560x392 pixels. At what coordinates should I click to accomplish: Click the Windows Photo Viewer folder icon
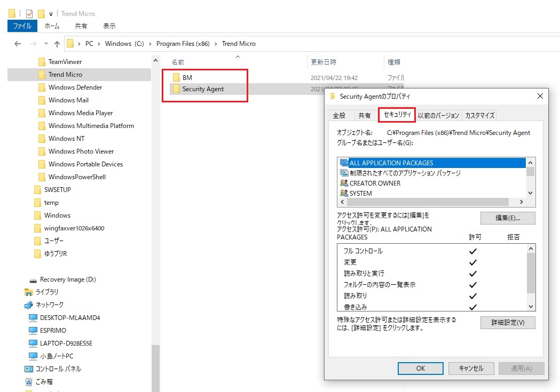pyautogui.click(x=42, y=151)
